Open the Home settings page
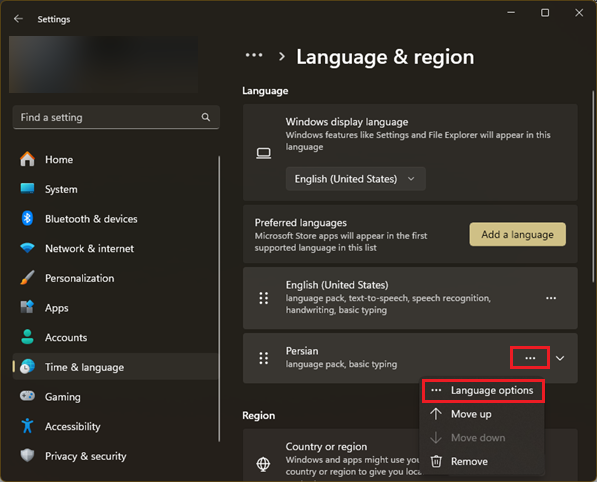This screenshot has height=482, width=597. pyautogui.click(x=116, y=159)
